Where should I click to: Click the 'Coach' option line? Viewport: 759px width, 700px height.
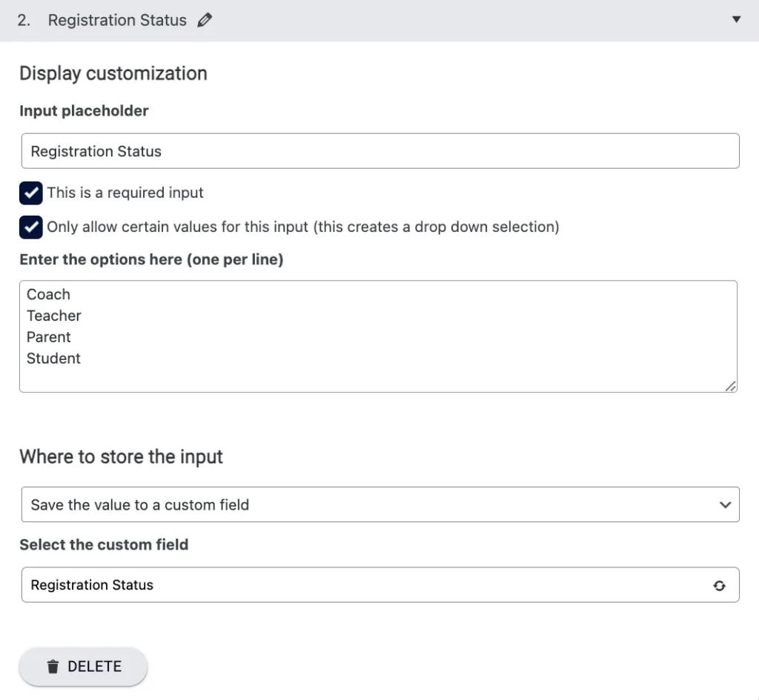click(x=48, y=294)
